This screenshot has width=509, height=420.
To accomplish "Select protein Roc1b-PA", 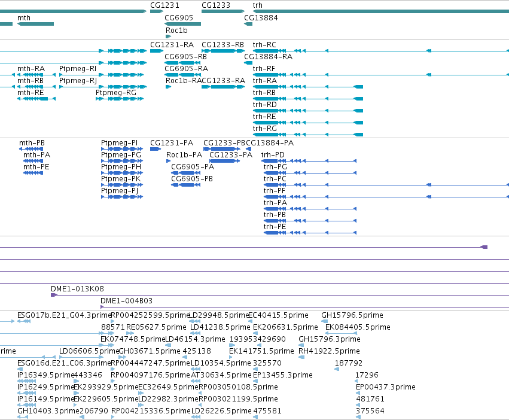I will point(168,161).
